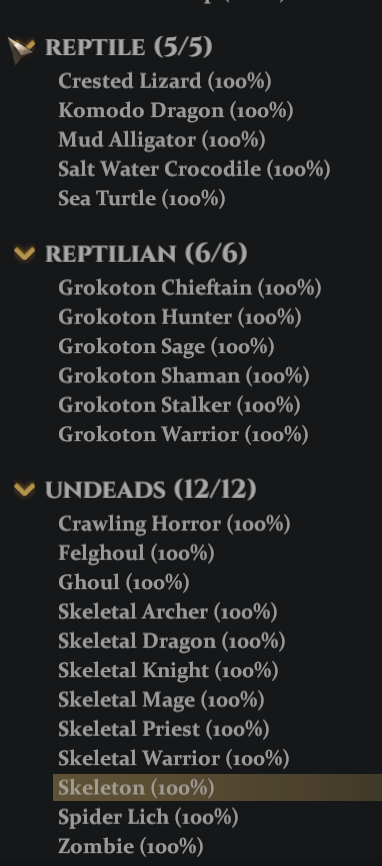Collapse the Reptile category chevron
This screenshot has height=866, width=382.
coord(22,49)
